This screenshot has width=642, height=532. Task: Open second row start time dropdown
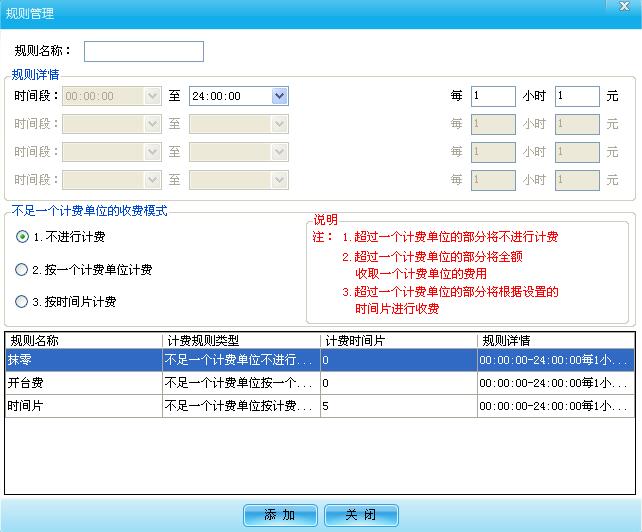coord(152,124)
